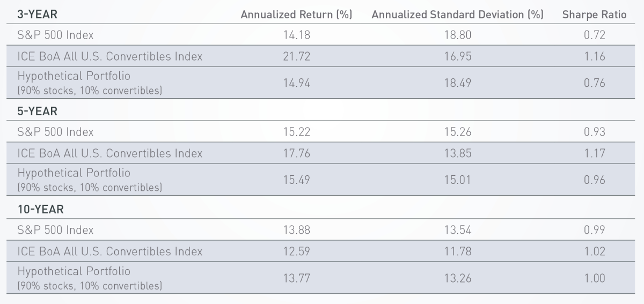This screenshot has height=304, width=644.
Task: Select the 13.85 standard deviation cell
Action: click(457, 153)
